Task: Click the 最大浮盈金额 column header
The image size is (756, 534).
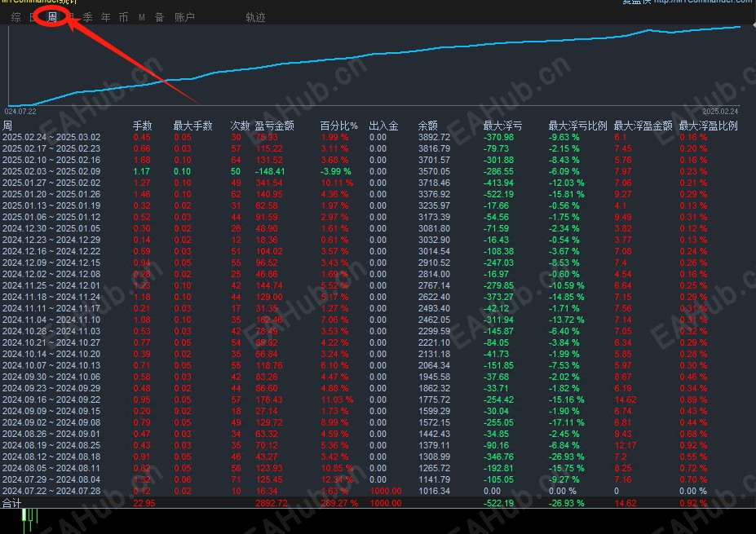Action: (x=643, y=126)
